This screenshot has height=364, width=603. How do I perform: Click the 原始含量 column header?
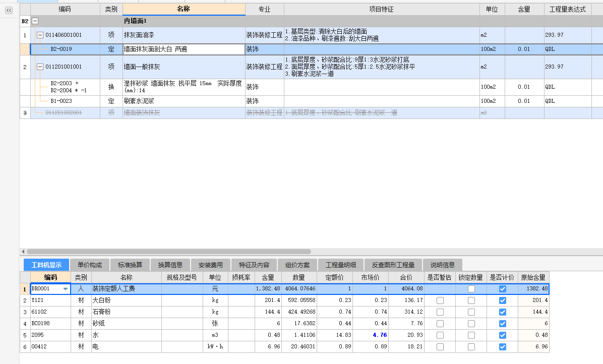pyautogui.click(x=533, y=277)
